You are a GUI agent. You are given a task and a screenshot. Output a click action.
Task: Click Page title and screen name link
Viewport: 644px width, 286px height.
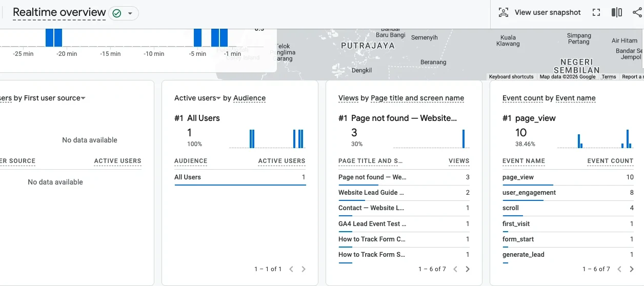(417, 98)
